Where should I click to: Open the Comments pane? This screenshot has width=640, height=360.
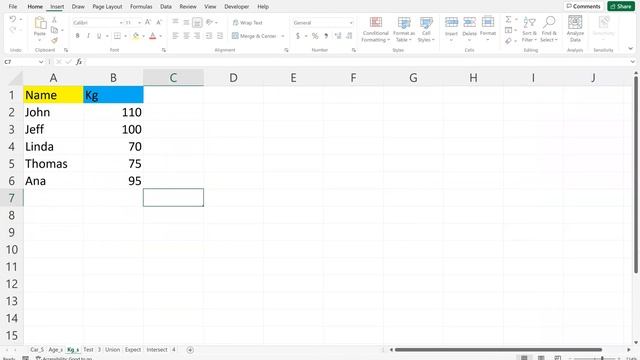pyautogui.click(x=583, y=7)
